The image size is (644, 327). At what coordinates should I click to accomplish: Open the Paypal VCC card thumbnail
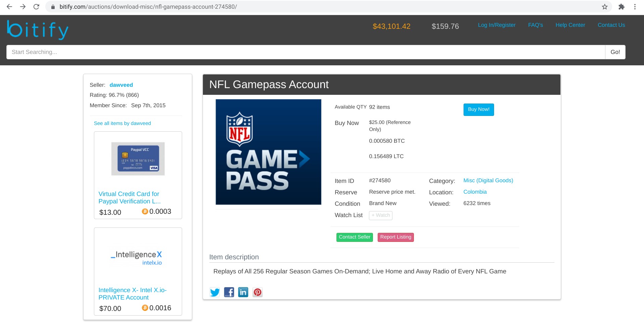(138, 159)
